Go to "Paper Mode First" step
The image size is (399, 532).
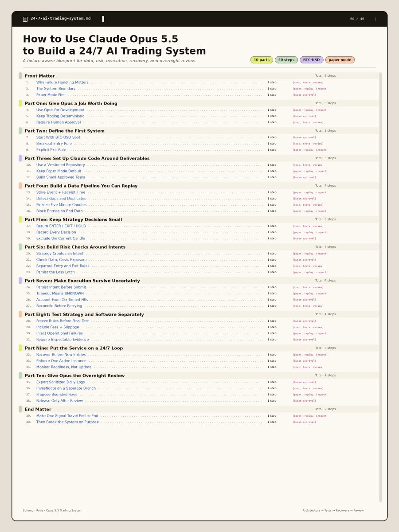pyautogui.click(x=51, y=95)
